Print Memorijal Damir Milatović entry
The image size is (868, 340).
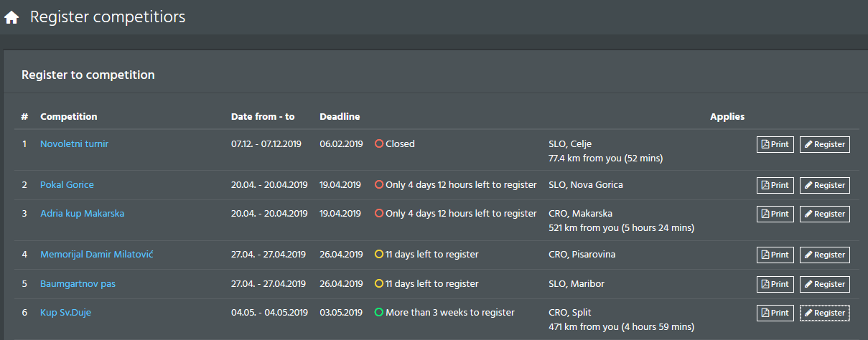775,255
